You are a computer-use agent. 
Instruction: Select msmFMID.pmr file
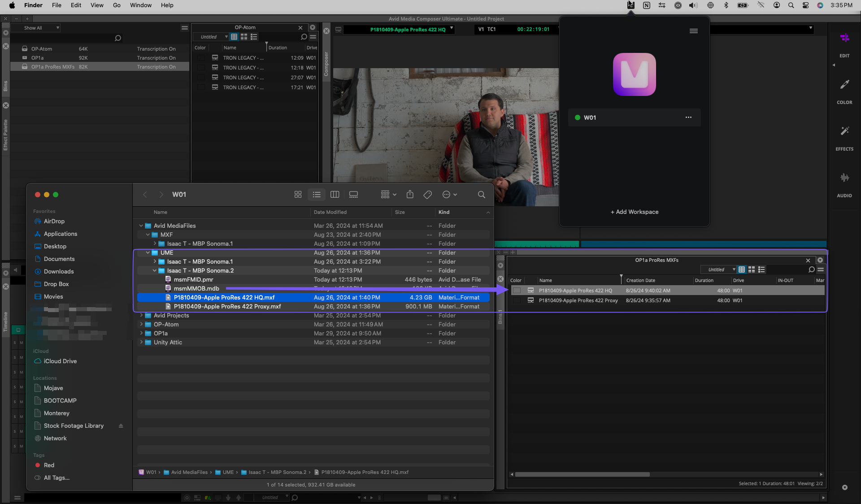click(x=193, y=280)
